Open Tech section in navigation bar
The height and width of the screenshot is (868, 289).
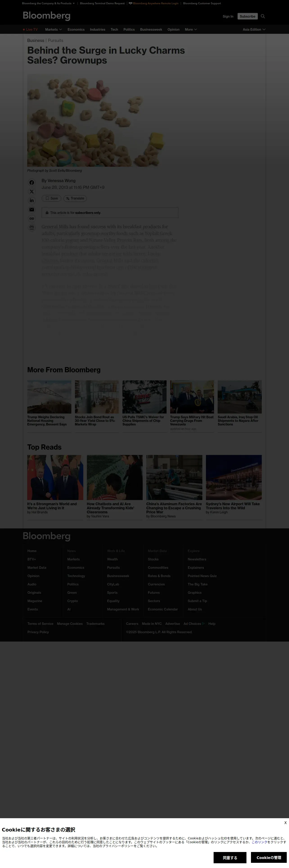tap(114, 30)
